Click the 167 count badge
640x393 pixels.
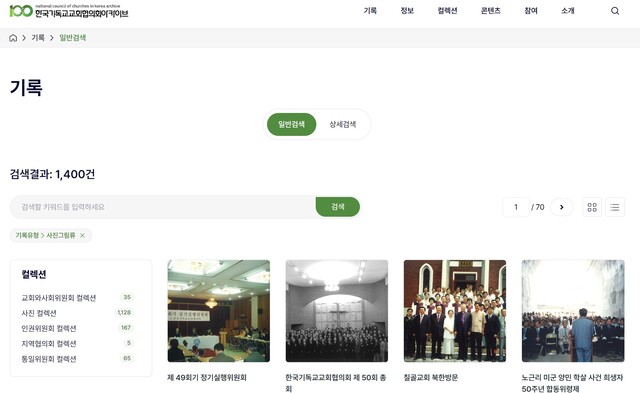click(x=126, y=328)
